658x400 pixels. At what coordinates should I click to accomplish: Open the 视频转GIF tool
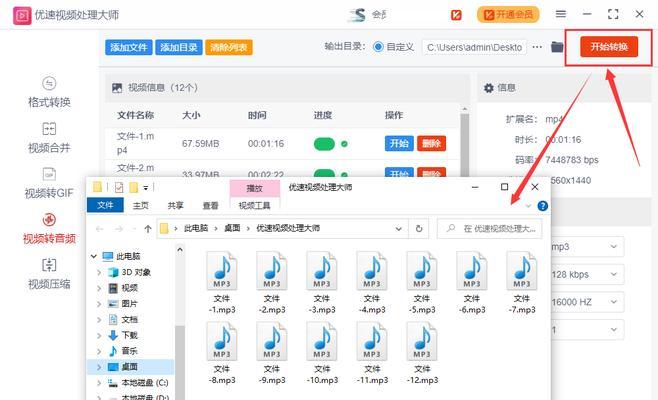[x=49, y=183]
